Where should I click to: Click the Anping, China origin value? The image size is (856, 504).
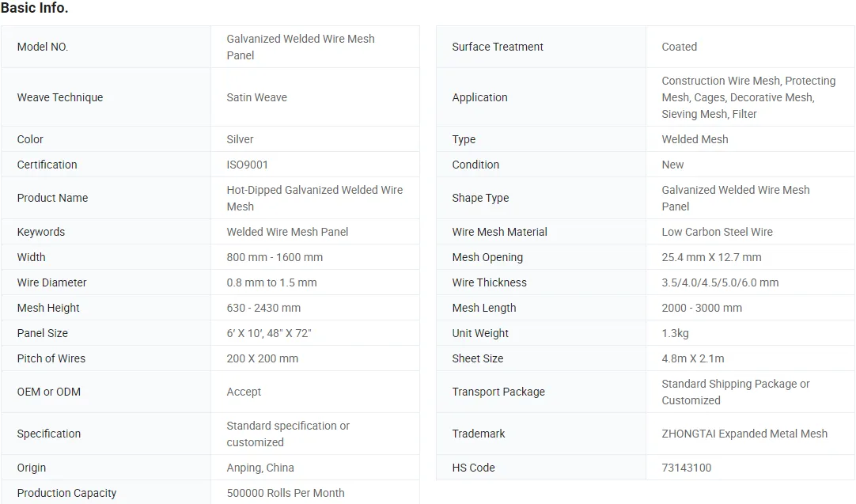pos(260,468)
